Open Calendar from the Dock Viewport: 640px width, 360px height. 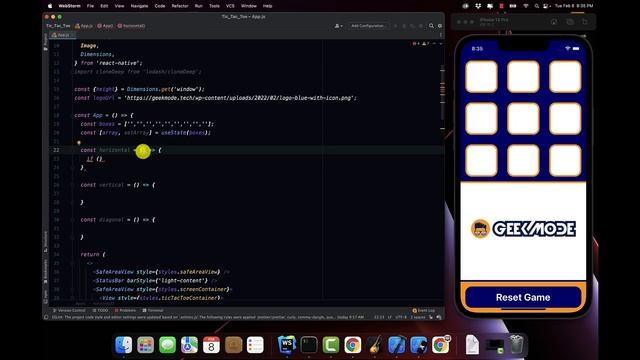click(211, 345)
